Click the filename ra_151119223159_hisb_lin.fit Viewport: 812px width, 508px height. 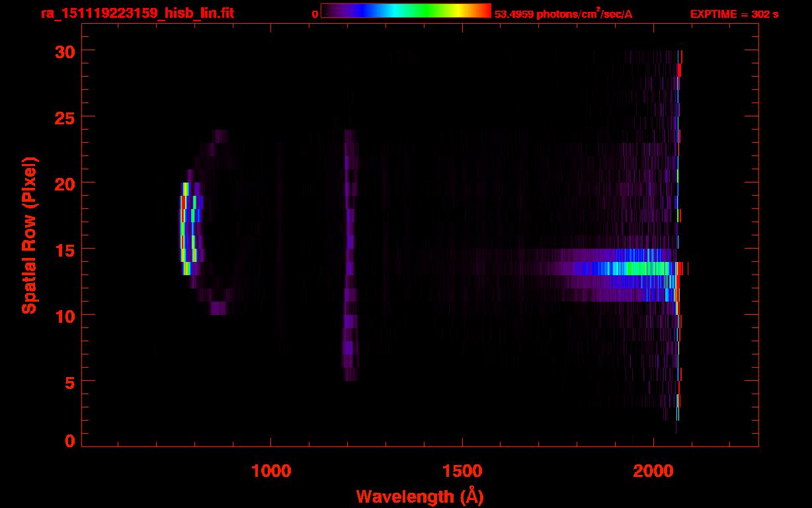[x=136, y=13]
